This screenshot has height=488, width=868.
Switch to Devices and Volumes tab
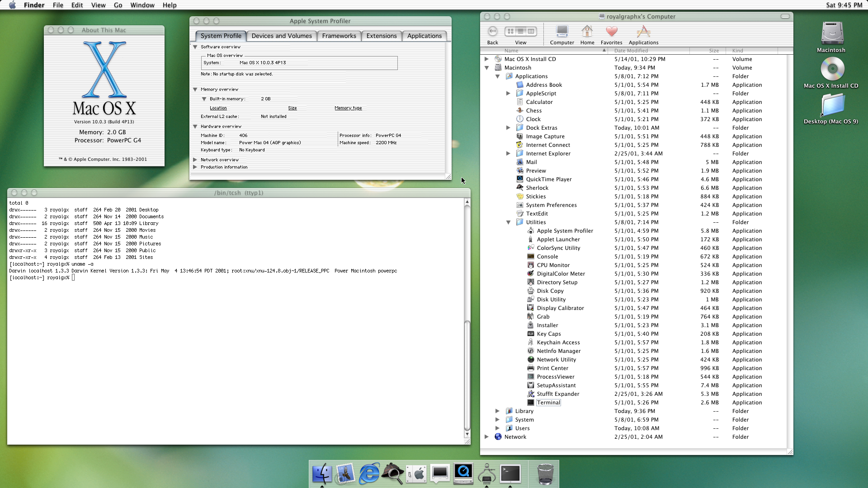coord(282,36)
